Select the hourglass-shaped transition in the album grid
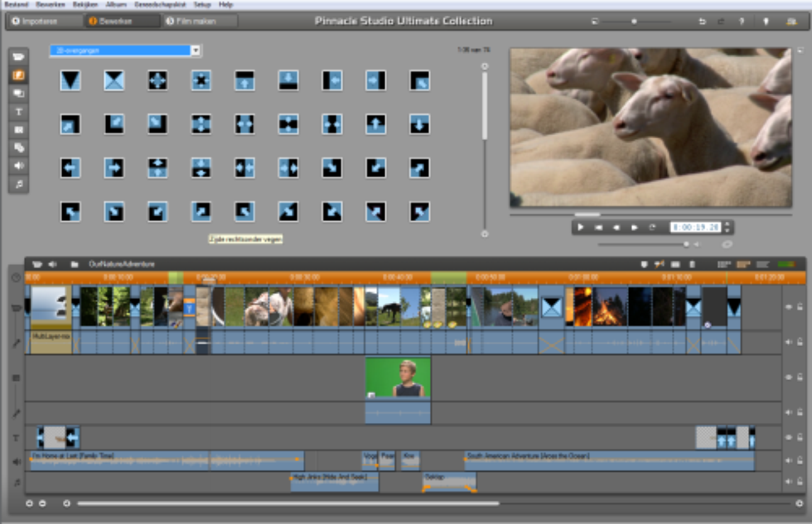The image size is (812, 524). click(114, 80)
